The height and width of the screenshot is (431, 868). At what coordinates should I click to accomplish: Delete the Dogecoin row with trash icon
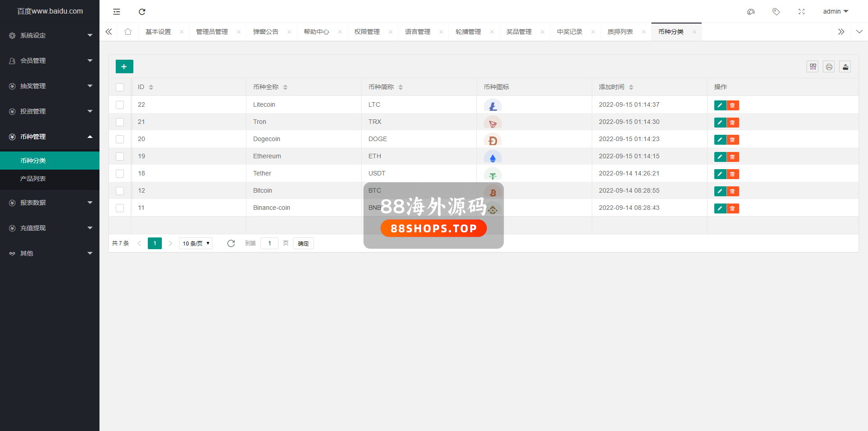coord(732,140)
